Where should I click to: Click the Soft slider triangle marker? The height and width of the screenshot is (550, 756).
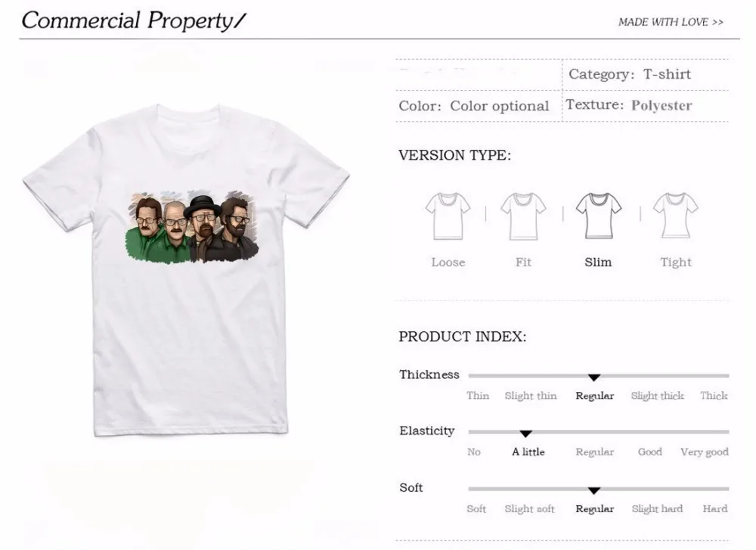pos(594,490)
